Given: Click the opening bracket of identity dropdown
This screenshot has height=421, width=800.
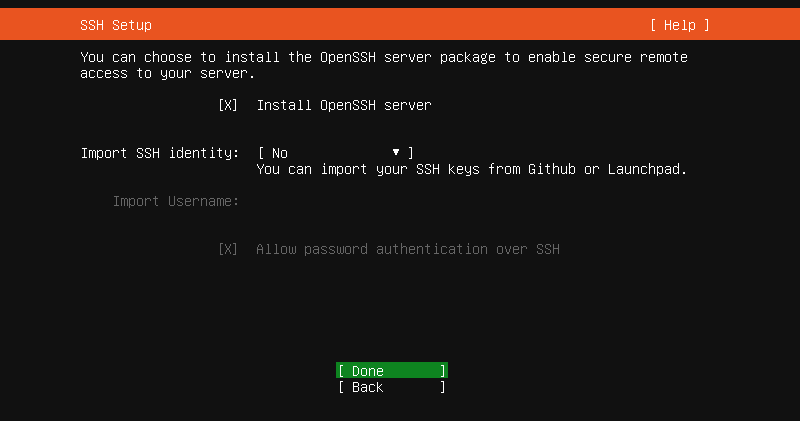Looking at the screenshot, I should point(261,153).
